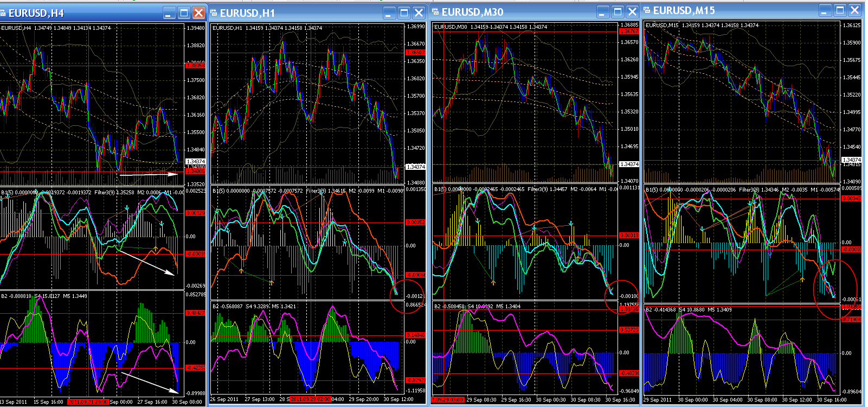Activate the EURUSD,M15 title bar text
This screenshot has width=868, height=407.
(684, 10)
